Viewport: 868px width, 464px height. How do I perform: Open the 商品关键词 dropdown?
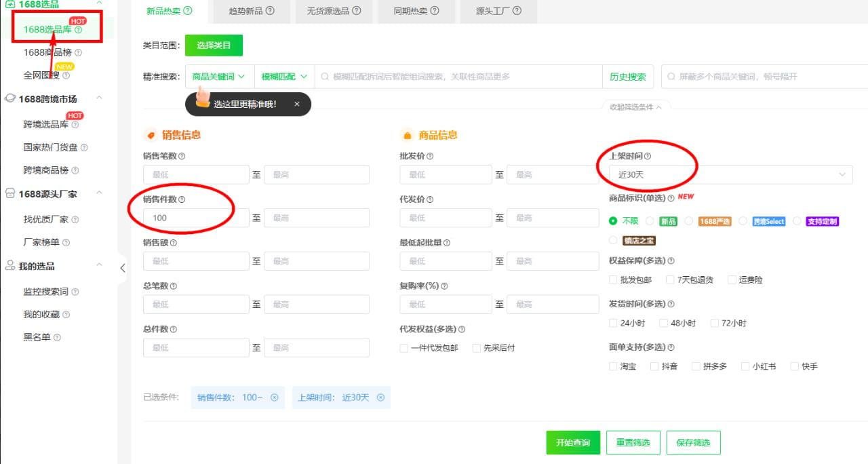(218, 76)
